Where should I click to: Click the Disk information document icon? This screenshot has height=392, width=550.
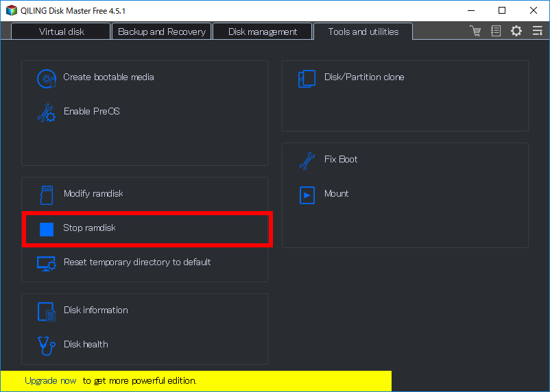pos(47,311)
